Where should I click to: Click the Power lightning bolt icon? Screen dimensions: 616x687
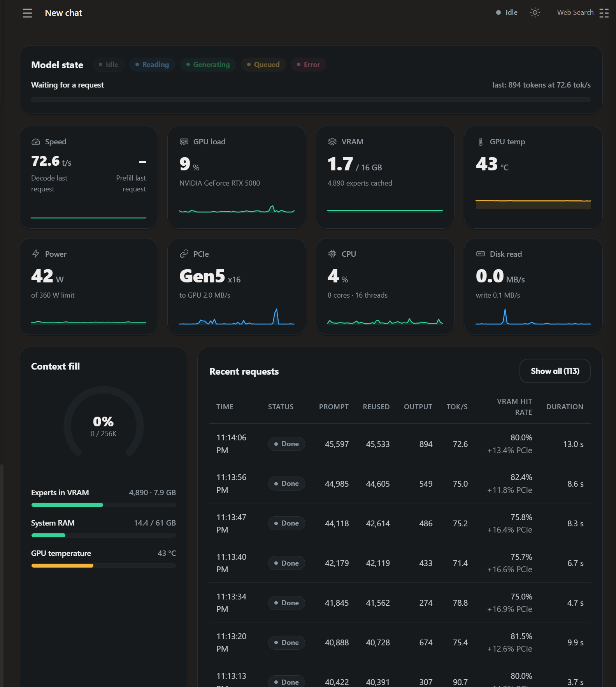tap(36, 254)
